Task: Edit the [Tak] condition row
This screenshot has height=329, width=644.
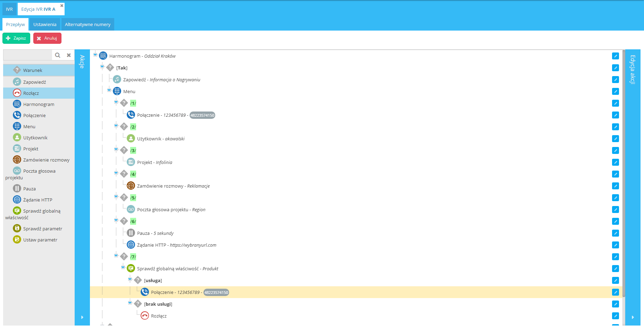Action: pos(616,68)
